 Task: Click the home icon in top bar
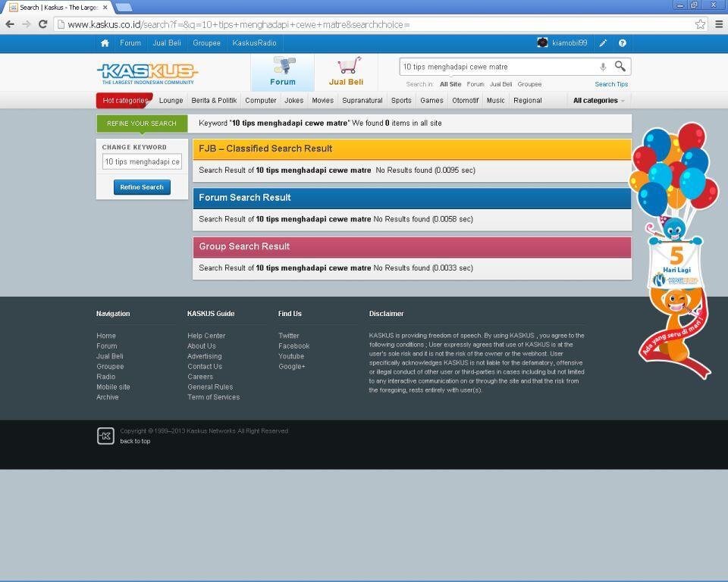(x=105, y=43)
